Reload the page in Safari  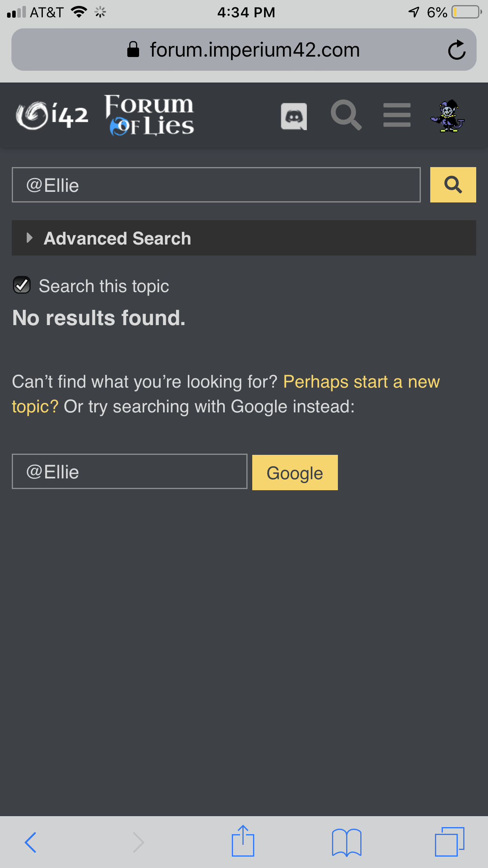[457, 50]
